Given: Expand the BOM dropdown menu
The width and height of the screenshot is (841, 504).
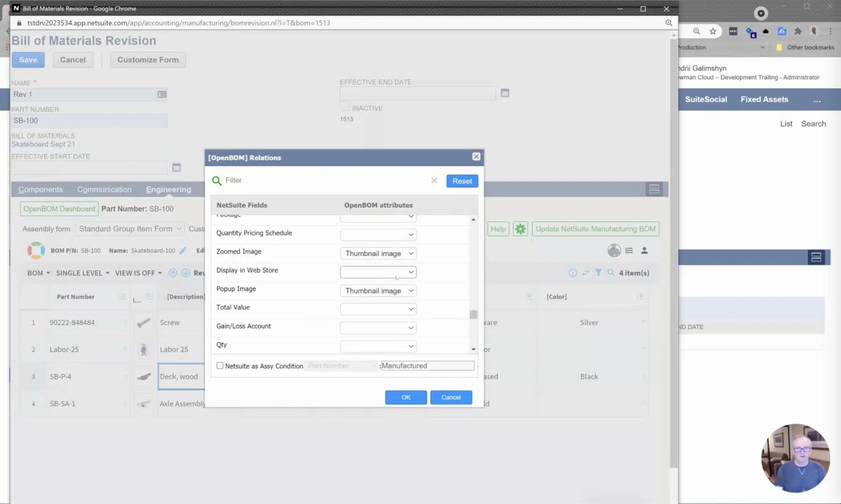Looking at the screenshot, I should coord(38,273).
